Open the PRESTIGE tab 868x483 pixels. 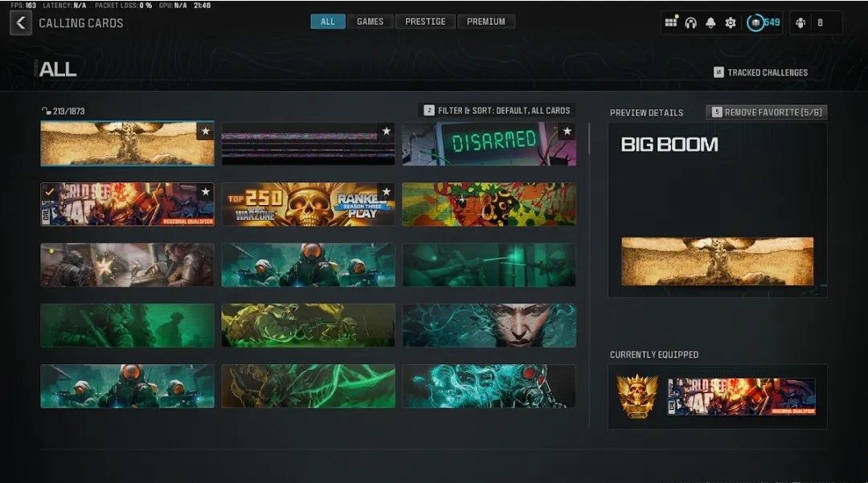(425, 22)
